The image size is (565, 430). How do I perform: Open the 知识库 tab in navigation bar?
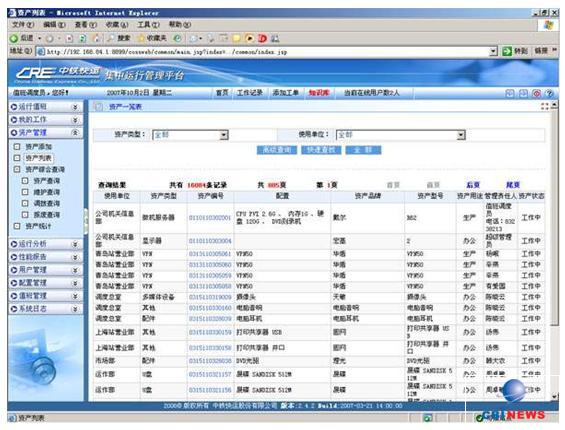click(319, 93)
